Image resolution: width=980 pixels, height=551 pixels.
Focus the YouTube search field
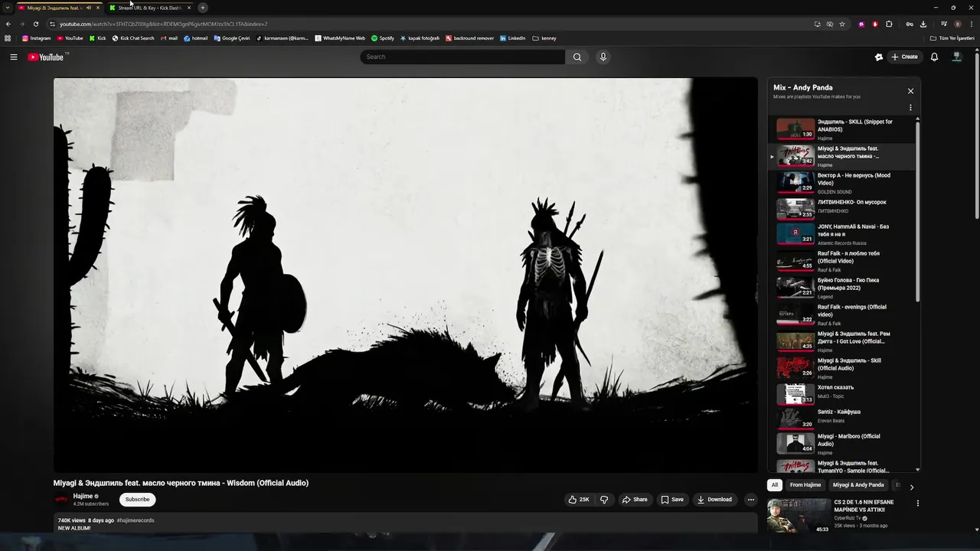click(x=462, y=57)
